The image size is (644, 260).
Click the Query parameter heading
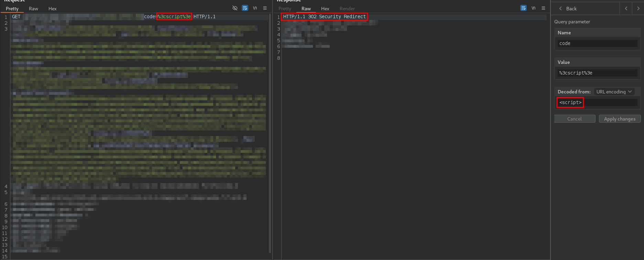coord(572,22)
